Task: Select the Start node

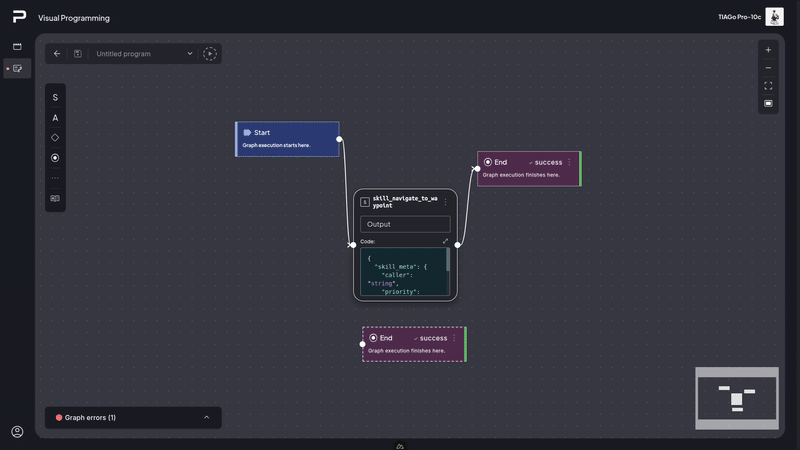Action: tap(287, 139)
